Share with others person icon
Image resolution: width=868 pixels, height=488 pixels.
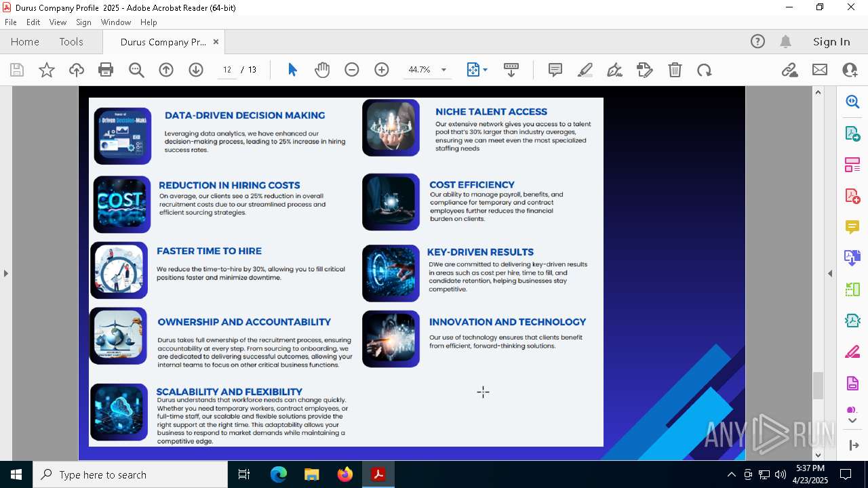850,70
